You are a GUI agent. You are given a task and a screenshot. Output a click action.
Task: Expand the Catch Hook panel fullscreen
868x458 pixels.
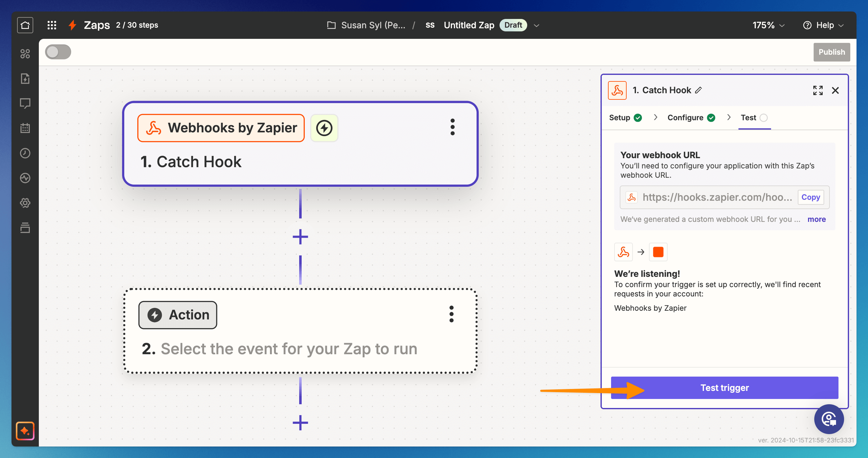pos(817,90)
